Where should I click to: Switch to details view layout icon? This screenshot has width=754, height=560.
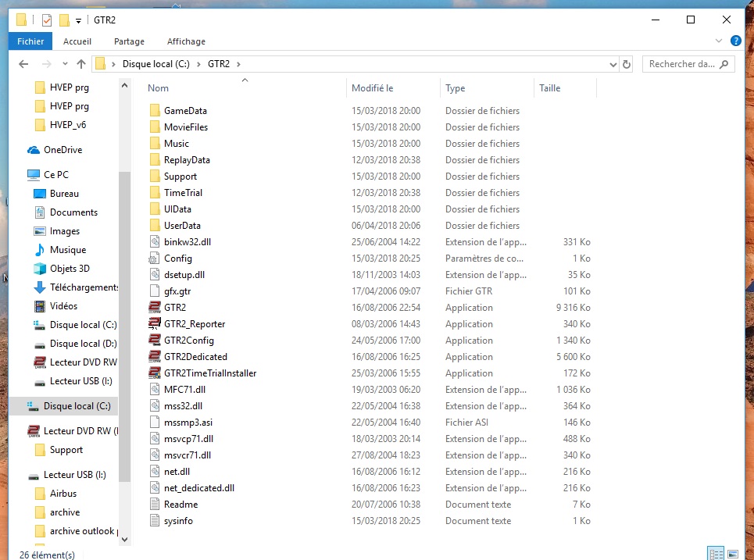(x=716, y=554)
